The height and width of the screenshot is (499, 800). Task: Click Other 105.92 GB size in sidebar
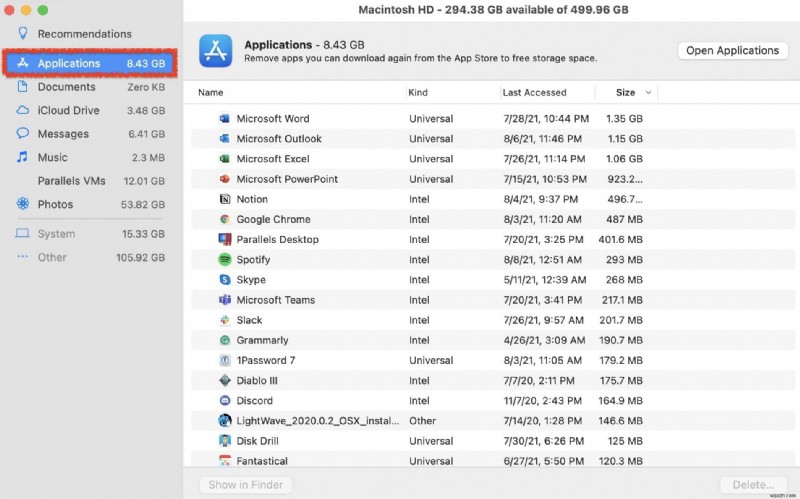[140, 257]
